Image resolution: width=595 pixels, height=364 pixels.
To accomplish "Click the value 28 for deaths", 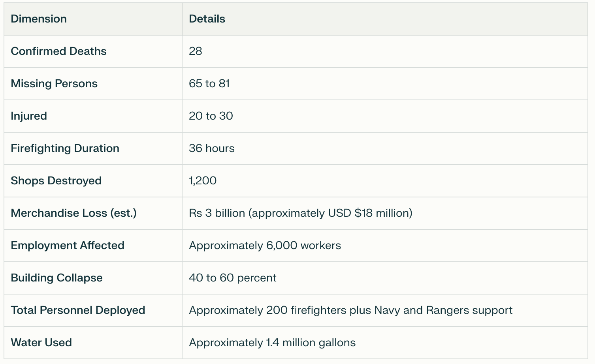I will pos(196,51).
